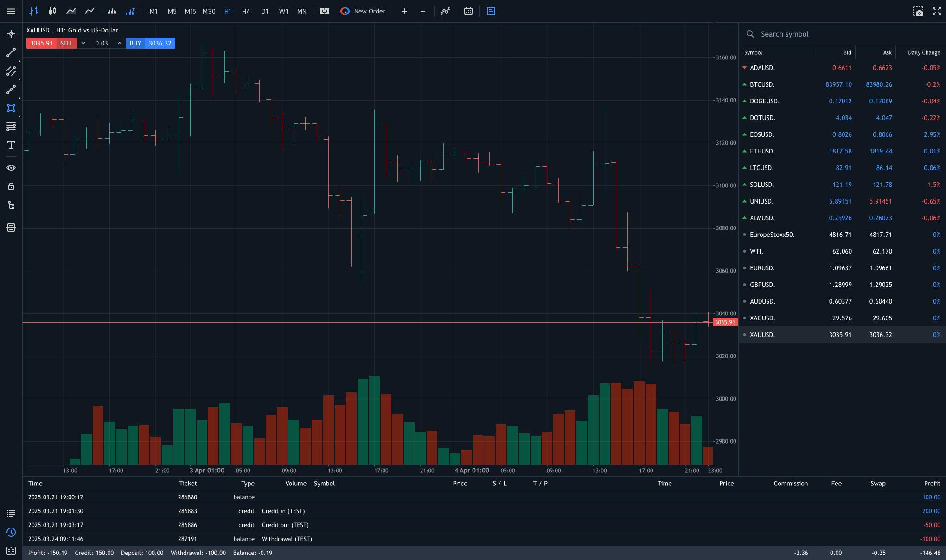This screenshot has width=946, height=560.
Task: Click the crosshair cursor tool
Action: pyautogui.click(x=11, y=34)
